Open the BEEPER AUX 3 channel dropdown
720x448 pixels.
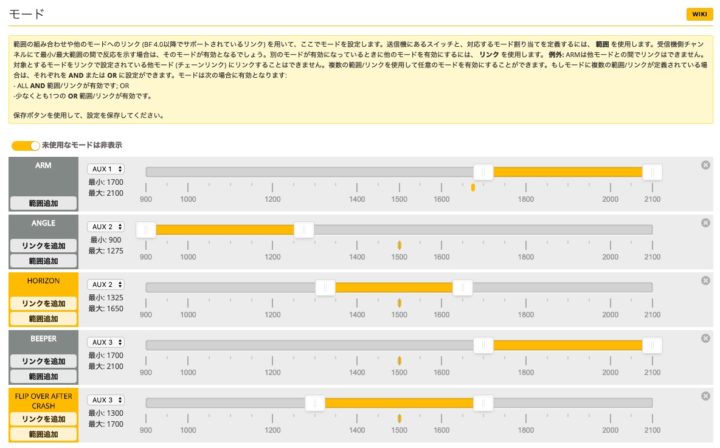pos(106,342)
